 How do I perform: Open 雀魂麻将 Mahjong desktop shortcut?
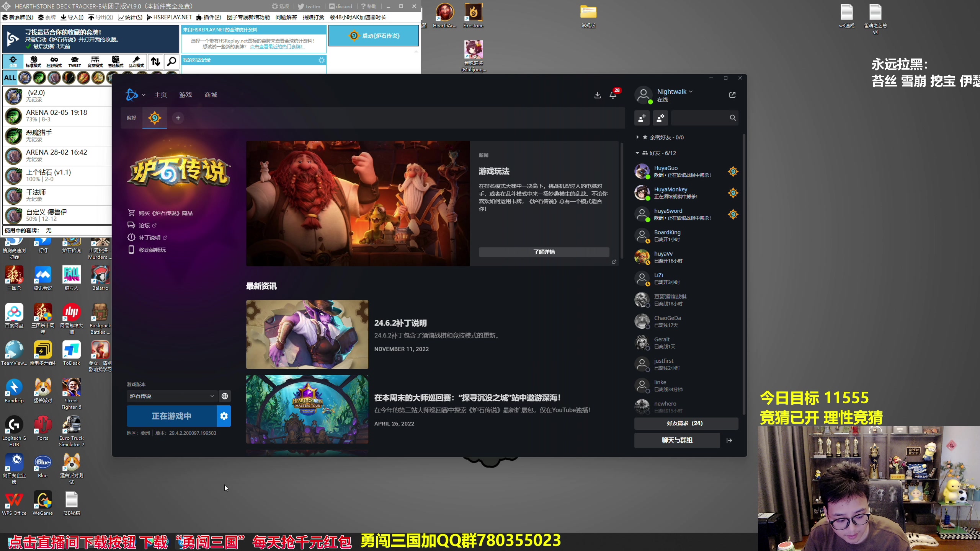[474, 56]
